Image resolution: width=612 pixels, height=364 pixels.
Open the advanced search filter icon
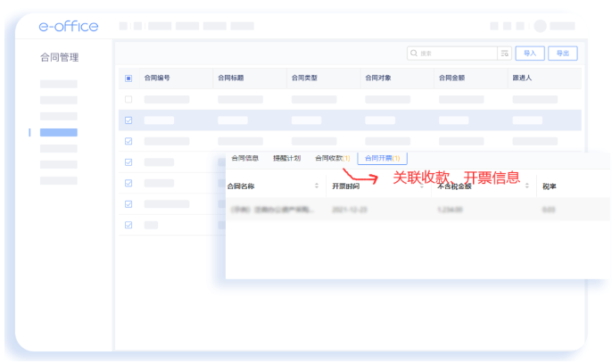tap(505, 54)
